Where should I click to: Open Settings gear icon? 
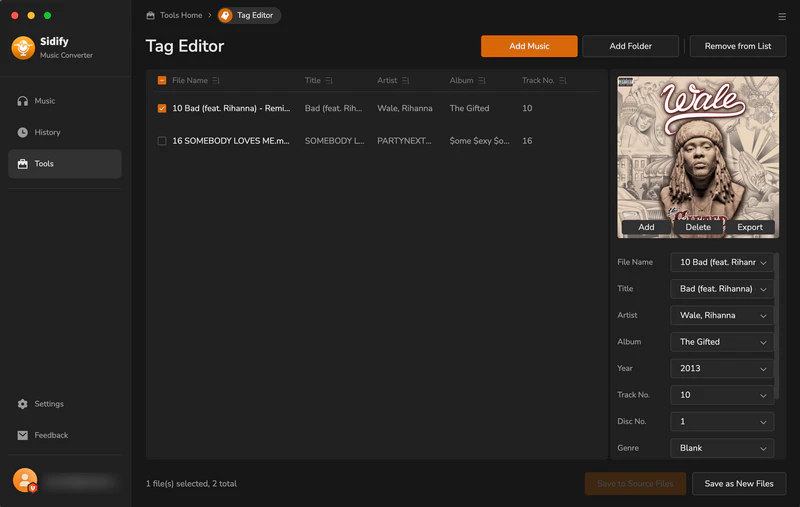tap(22, 404)
